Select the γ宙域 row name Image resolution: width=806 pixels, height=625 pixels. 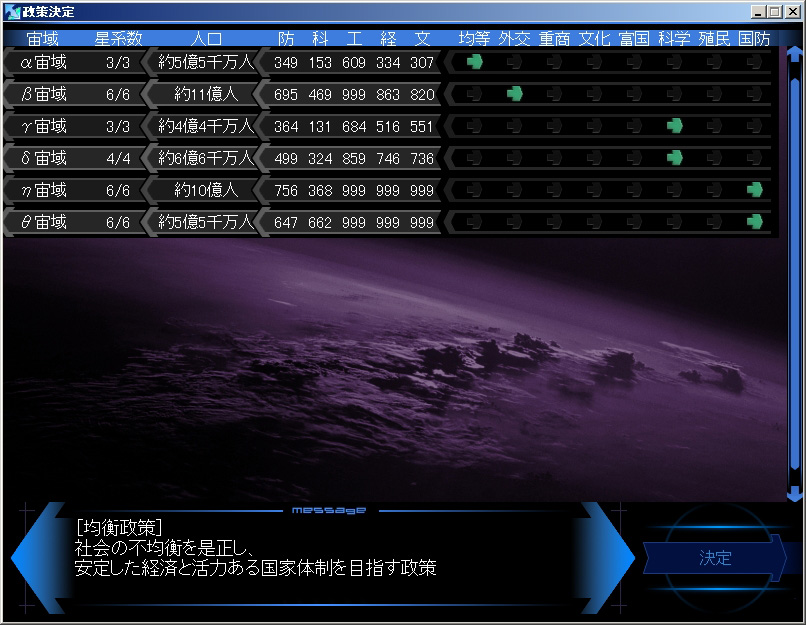point(43,126)
